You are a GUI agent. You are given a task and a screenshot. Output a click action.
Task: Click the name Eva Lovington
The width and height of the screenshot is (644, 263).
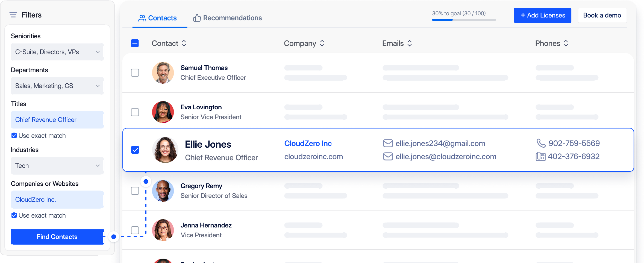click(x=201, y=107)
